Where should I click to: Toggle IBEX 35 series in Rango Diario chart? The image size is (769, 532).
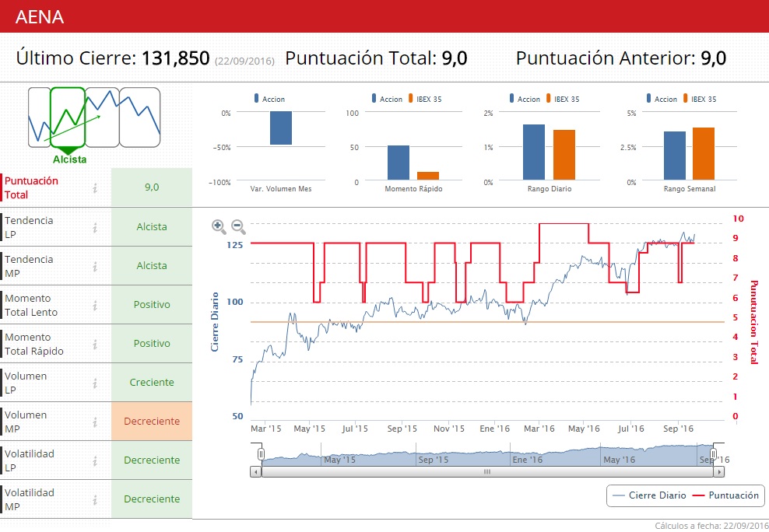563,99
